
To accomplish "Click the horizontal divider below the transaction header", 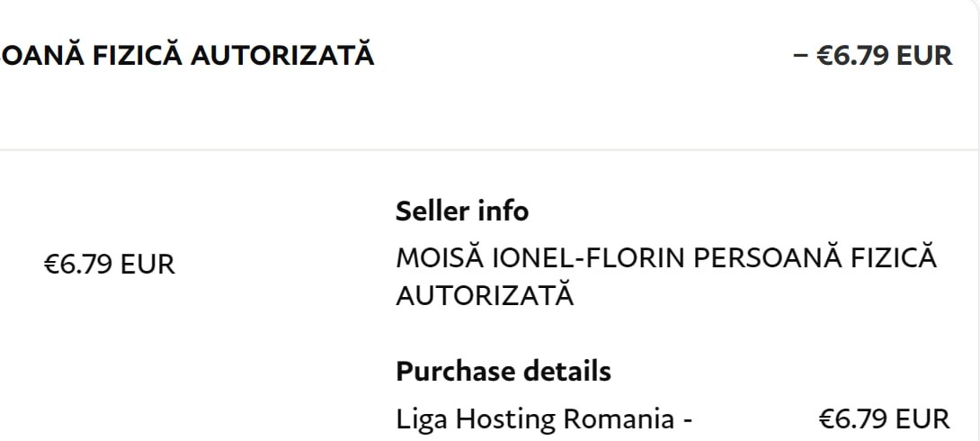I will [490, 149].
